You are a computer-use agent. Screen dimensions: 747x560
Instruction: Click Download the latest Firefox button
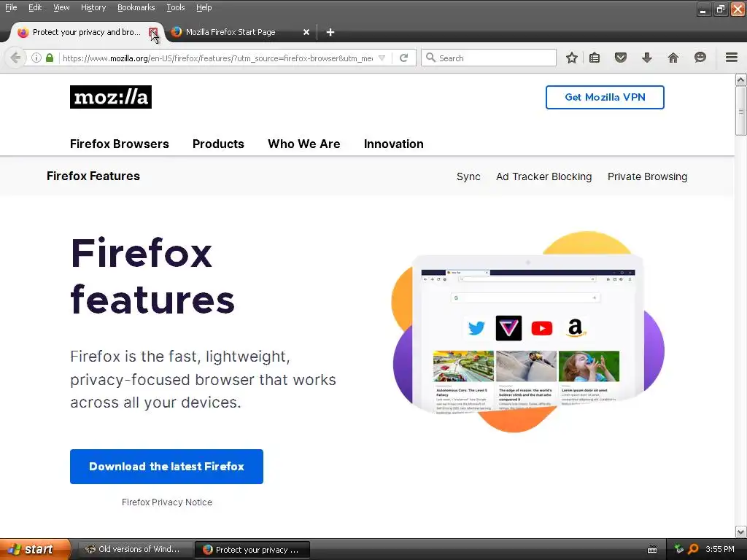tap(166, 467)
